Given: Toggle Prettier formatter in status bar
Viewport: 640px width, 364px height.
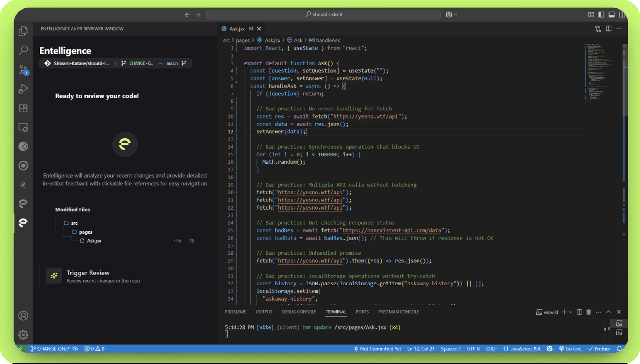Looking at the screenshot, I should (599, 349).
